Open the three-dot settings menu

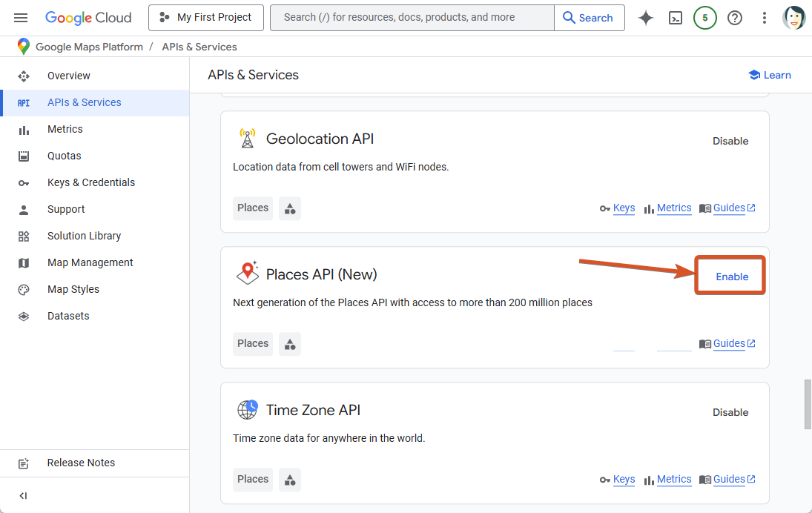pos(764,18)
